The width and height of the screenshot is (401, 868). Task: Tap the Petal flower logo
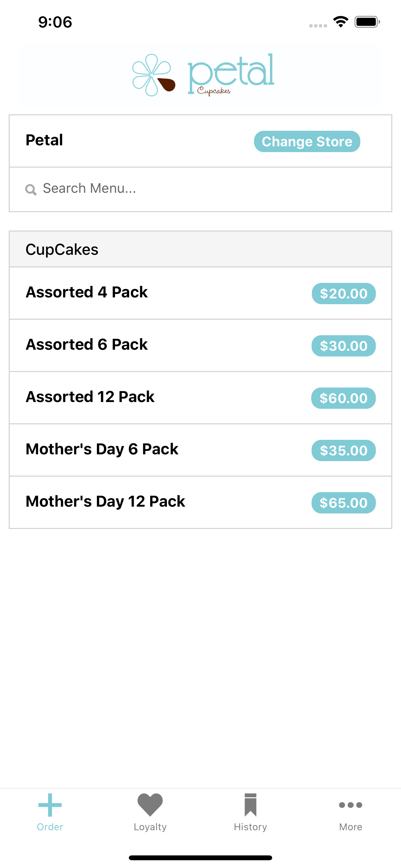tap(154, 75)
